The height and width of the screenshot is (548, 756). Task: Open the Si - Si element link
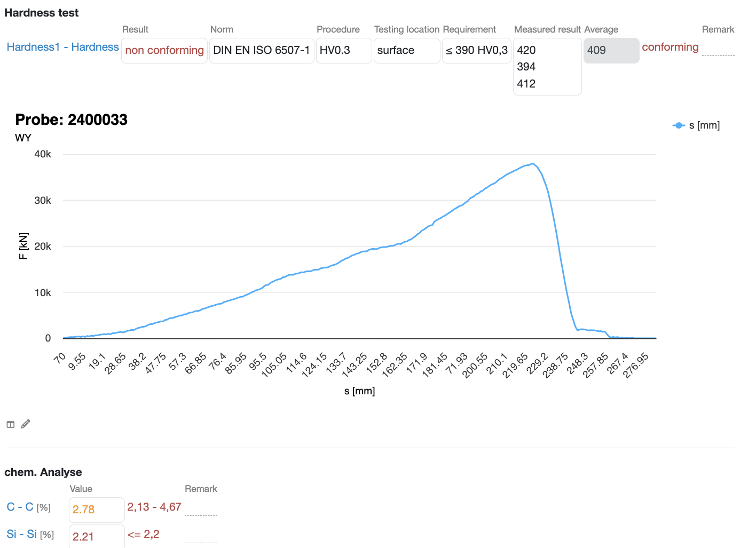[x=22, y=534]
